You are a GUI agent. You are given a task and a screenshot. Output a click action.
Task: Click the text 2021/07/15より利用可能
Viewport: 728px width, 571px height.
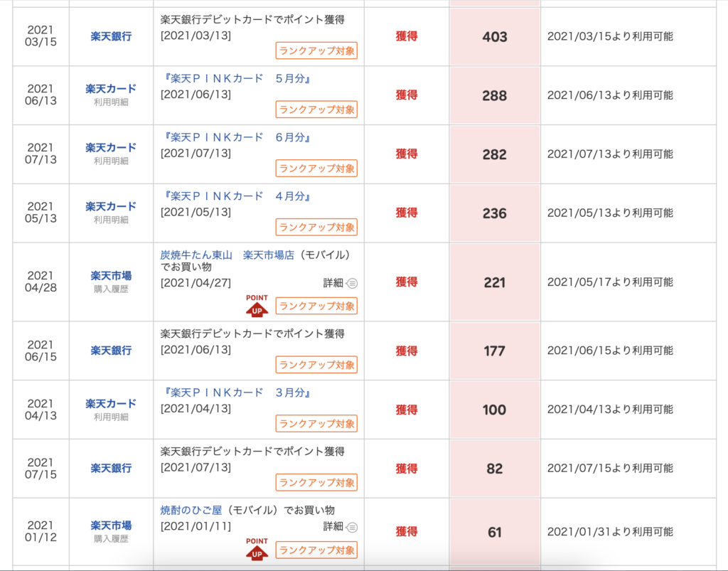pyautogui.click(x=610, y=468)
